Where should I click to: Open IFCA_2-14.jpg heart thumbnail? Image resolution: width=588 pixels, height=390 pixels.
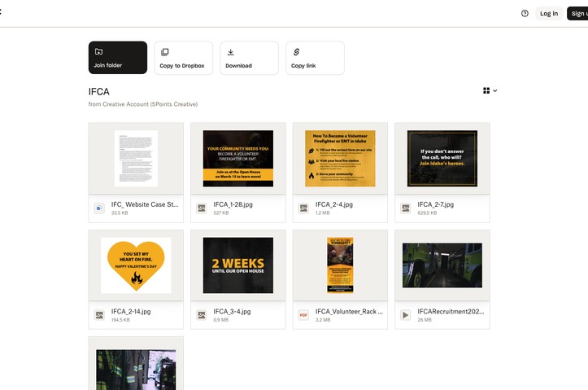pyautogui.click(x=136, y=265)
